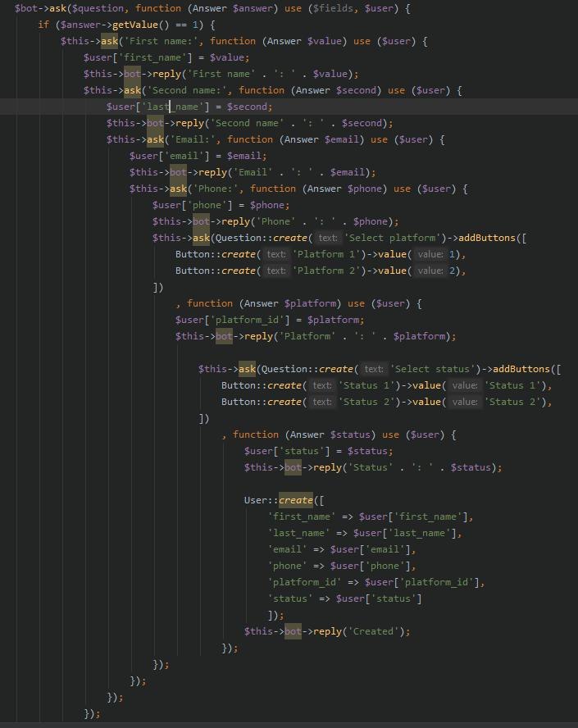Click the 'Platform 1' button text string
Viewport: 578px width, 728px height.
(326, 254)
